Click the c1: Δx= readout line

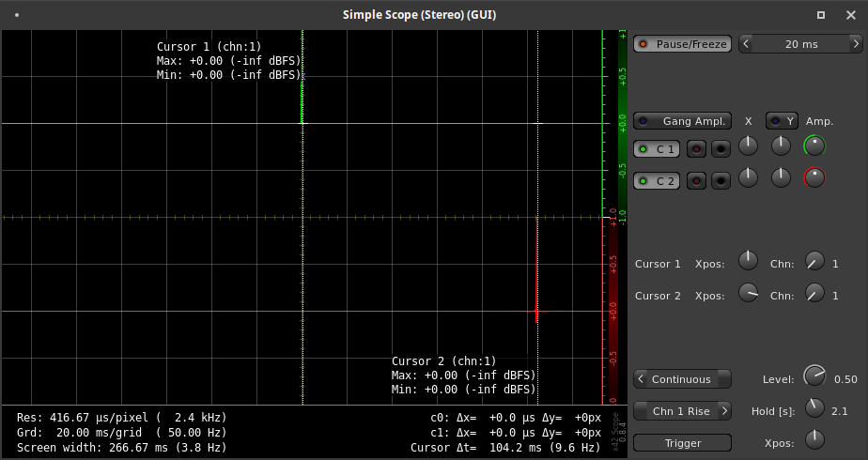click(x=516, y=433)
